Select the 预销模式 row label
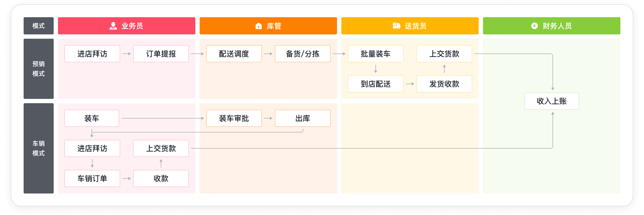Viewport: 644px width, 215px height. (x=39, y=69)
